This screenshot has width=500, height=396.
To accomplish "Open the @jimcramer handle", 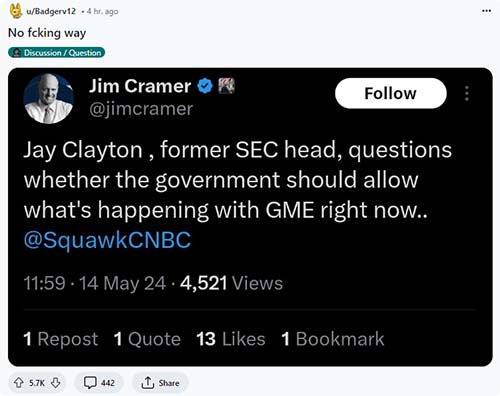I will coord(141,109).
